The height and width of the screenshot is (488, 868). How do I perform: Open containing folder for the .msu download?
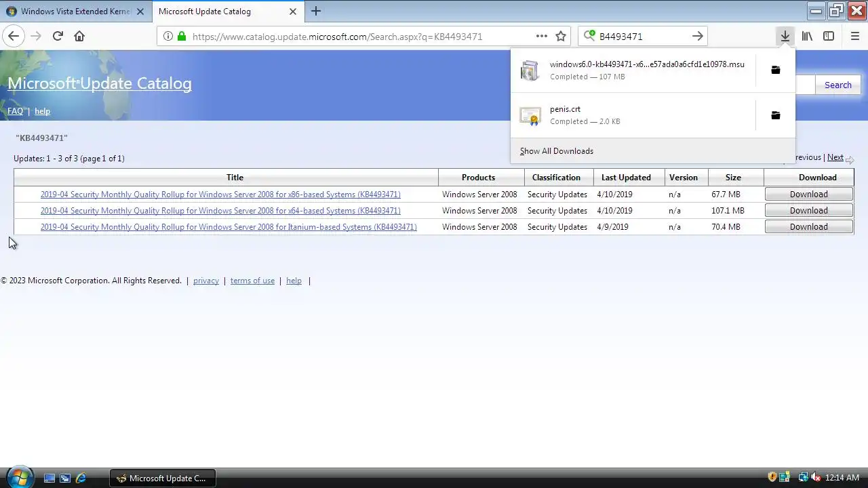(x=776, y=70)
